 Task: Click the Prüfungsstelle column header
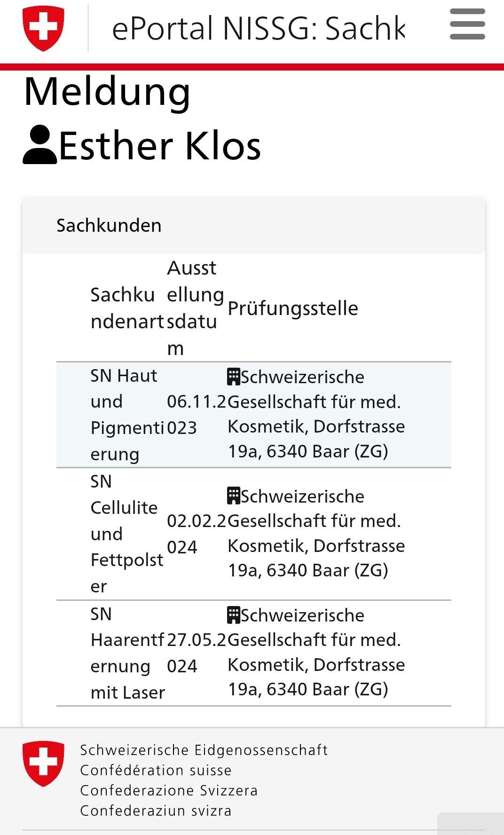coord(293,308)
